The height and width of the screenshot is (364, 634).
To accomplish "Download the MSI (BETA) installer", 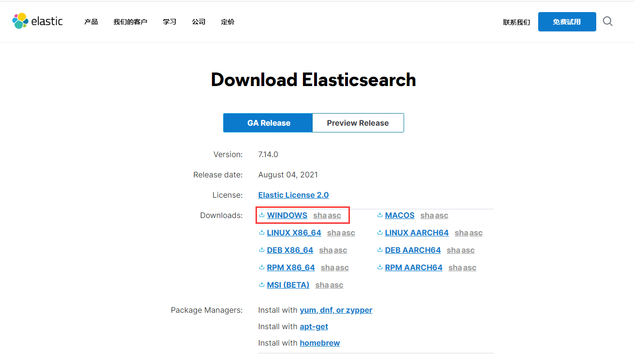I will 288,285.
